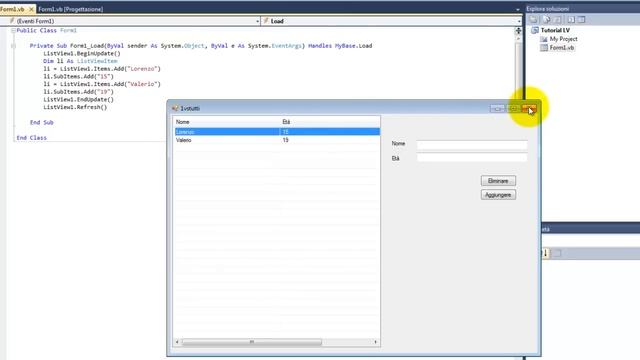Click the Esplora soluzioni panel title
This screenshot has width=640, height=360.
[x=547, y=9]
